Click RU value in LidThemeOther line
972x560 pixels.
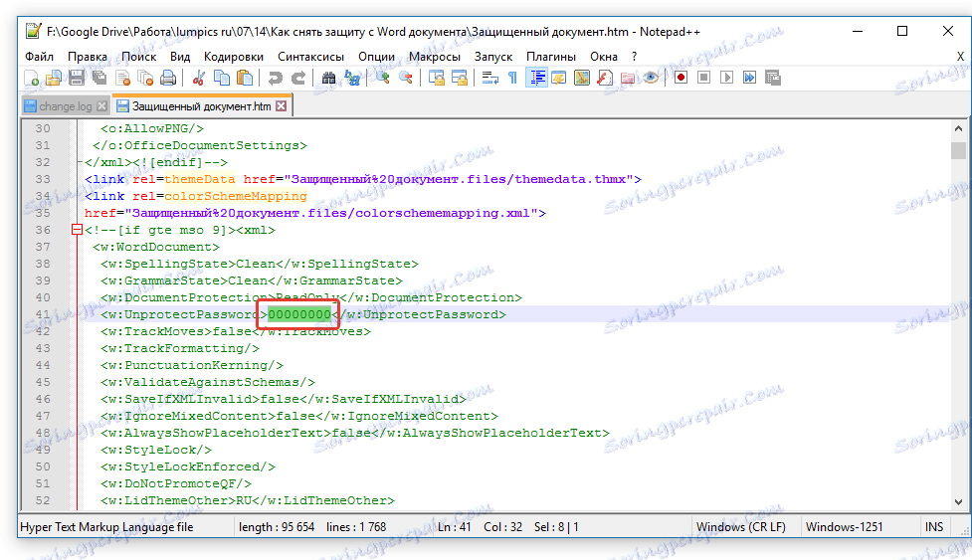[x=244, y=500]
